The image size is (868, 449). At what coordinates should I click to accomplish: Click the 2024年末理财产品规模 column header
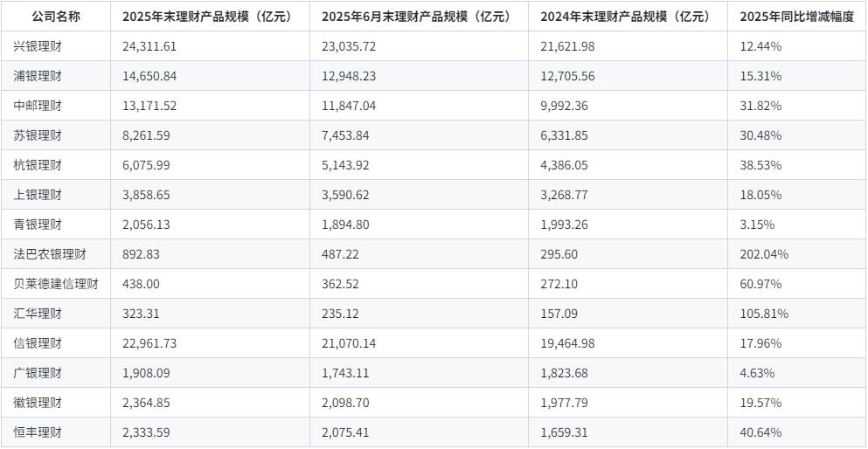click(x=625, y=17)
